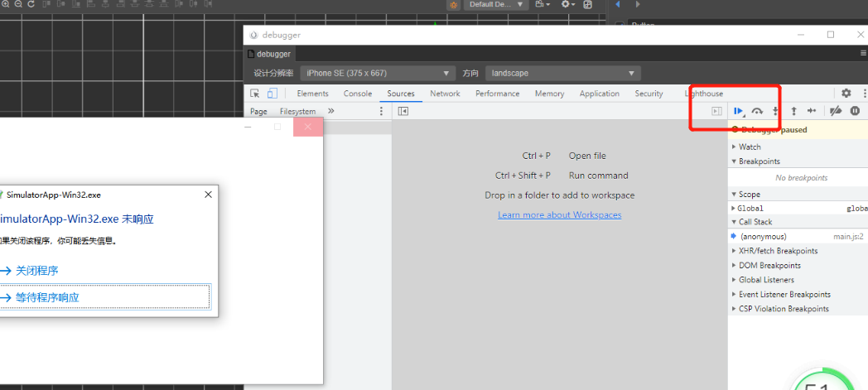Activate inspect element picker
868x390 pixels.
[254, 94]
